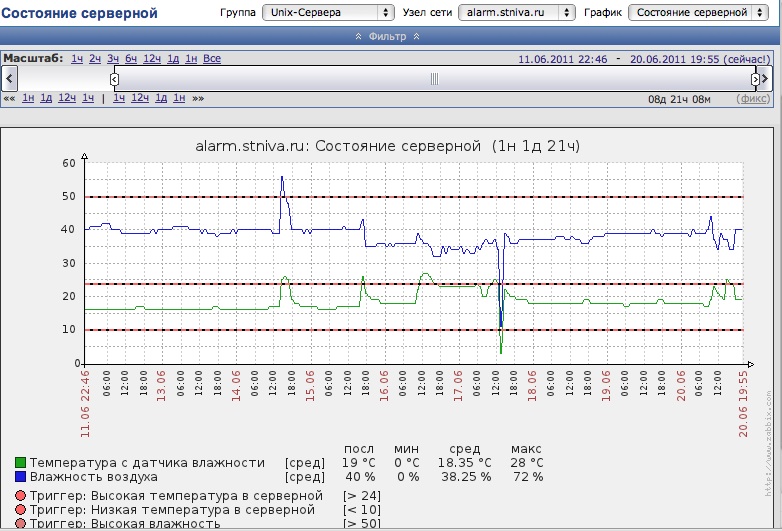The width and height of the screenshot is (782, 531).
Task: Click the right range handle on the time scrollbar
Action: 755,78
